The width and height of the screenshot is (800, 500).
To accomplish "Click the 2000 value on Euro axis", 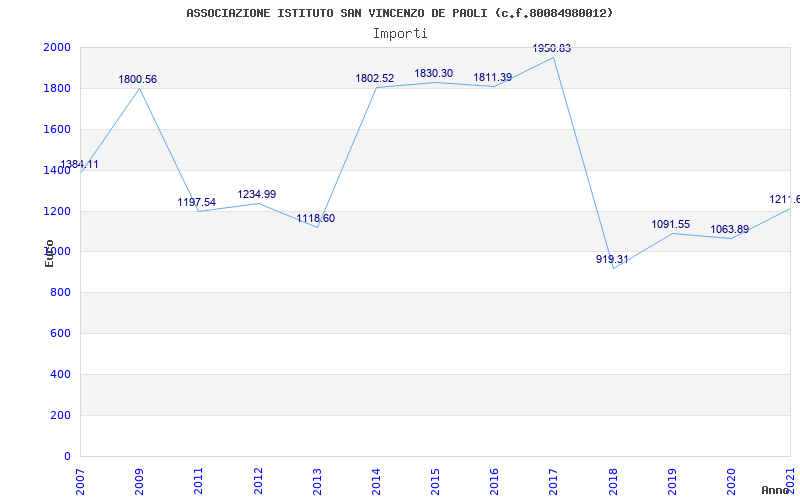I will pos(57,47).
